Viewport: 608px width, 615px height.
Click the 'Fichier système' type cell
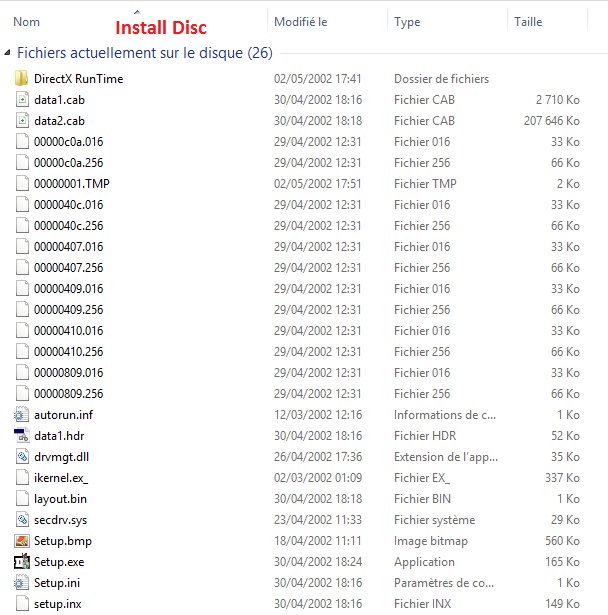pos(435,520)
